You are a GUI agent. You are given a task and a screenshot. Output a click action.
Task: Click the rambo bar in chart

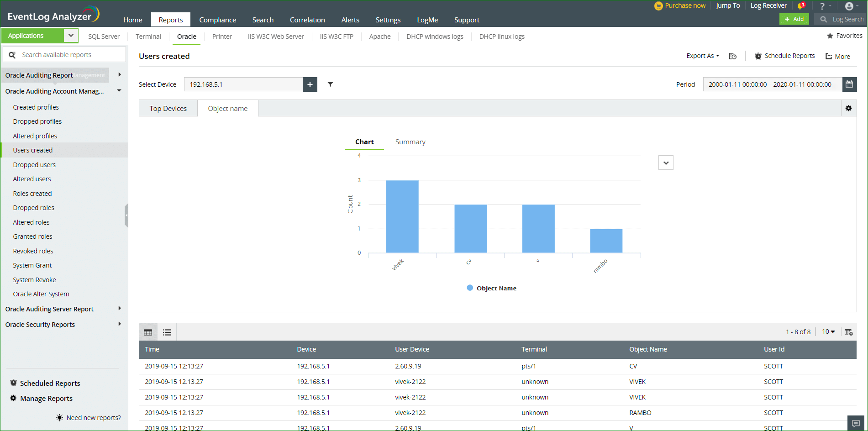tap(606, 241)
